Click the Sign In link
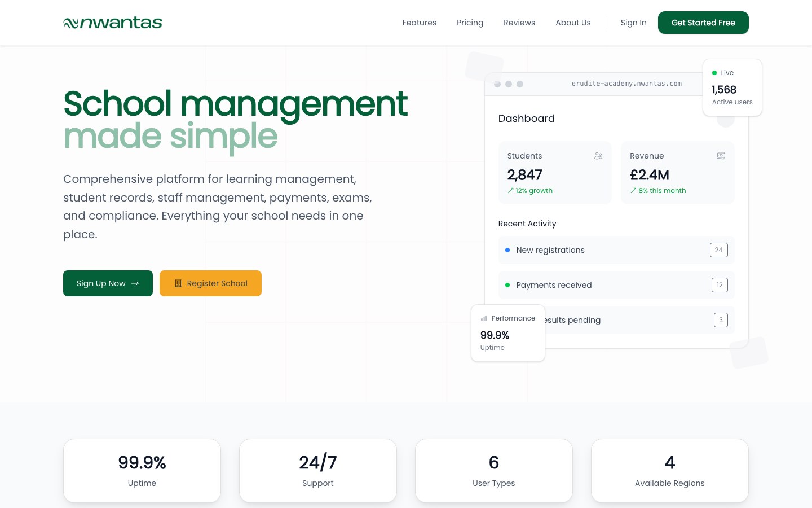 coord(633,23)
